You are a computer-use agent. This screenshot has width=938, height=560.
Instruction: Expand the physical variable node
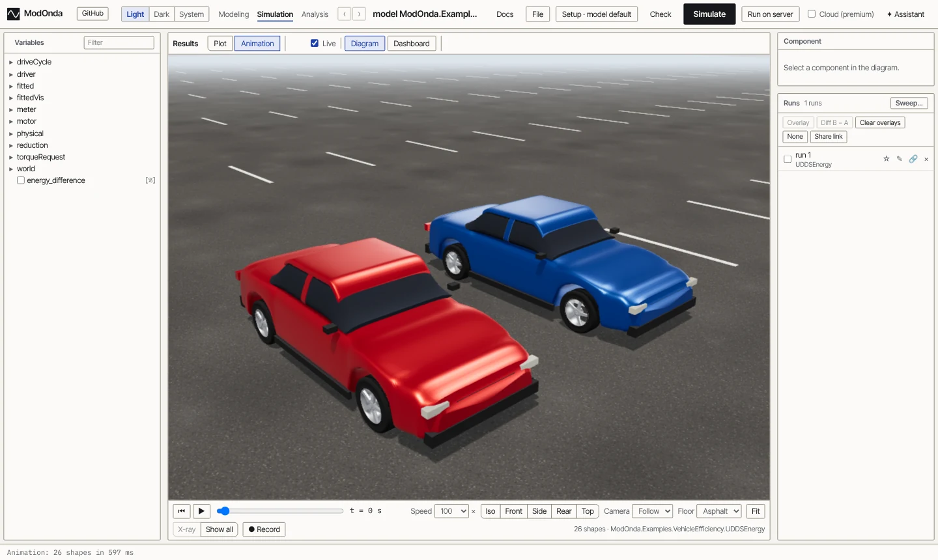click(x=11, y=133)
